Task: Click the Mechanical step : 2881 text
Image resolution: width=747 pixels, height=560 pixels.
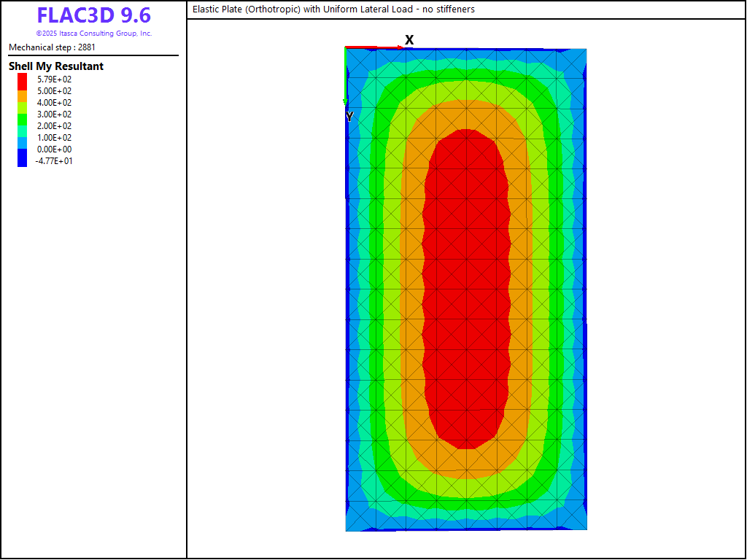Action: tap(52, 47)
